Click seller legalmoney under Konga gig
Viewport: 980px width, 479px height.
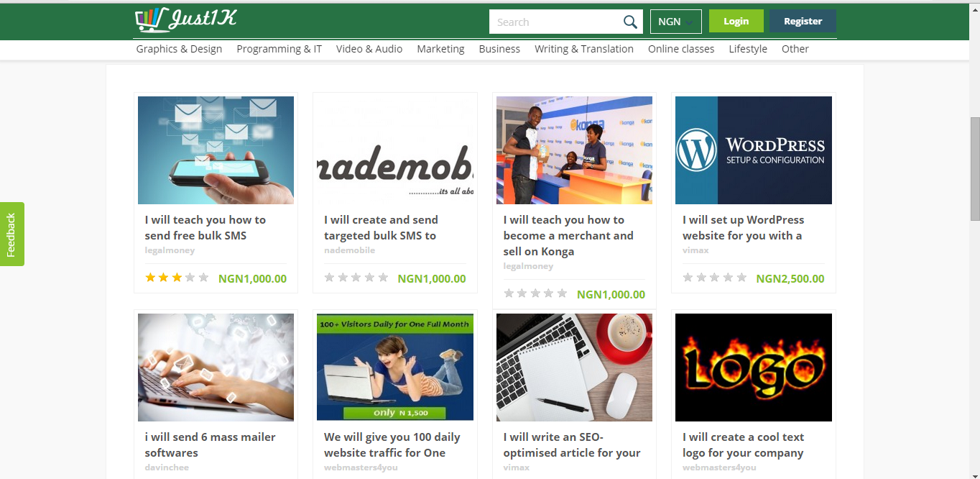pos(528,266)
